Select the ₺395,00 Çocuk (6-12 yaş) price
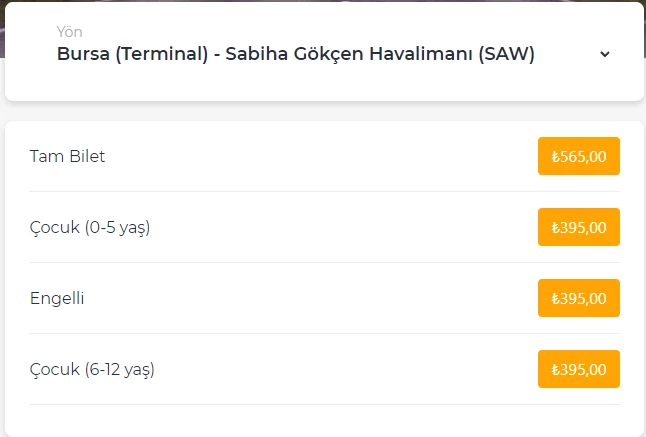Image resolution: width=646 pixels, height=437 pixels. coord(578,369)
